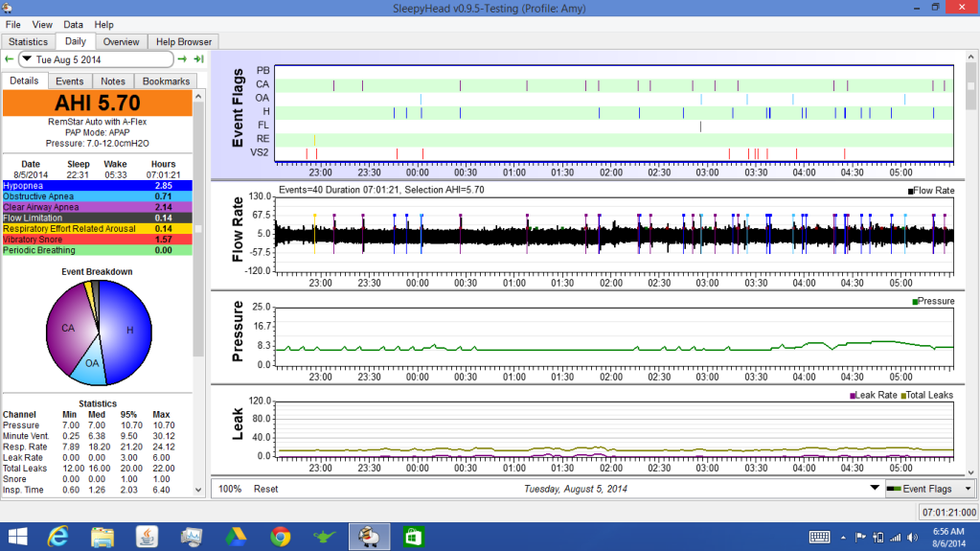Open the date picker dropdown for Tue Aug 5 2014
The width and height of the screenshot is (980, 551).
[x=28, y=59]
